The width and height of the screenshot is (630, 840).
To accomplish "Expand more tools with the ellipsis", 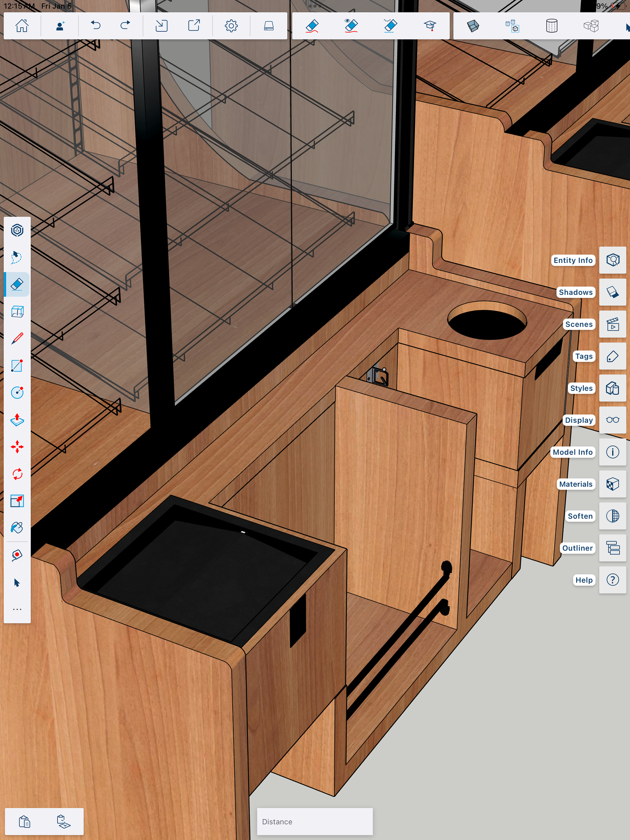I will pos(17,609).
